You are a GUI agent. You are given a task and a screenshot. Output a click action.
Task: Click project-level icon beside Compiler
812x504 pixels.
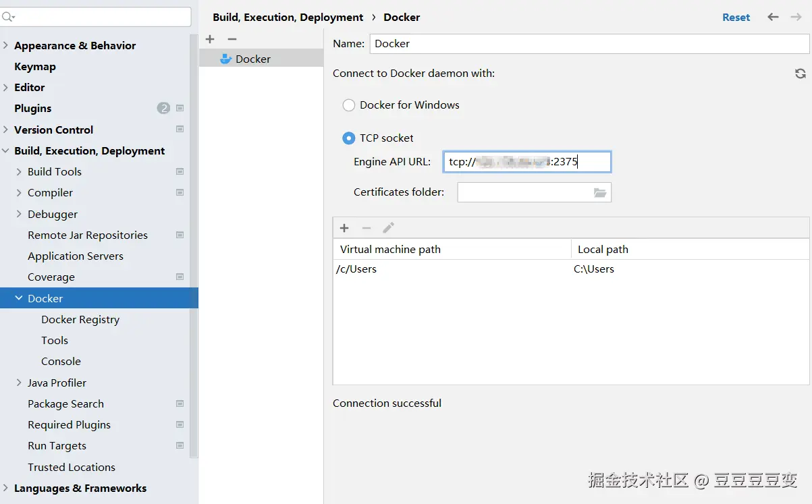pyautogui.click(x=180, y=192)
